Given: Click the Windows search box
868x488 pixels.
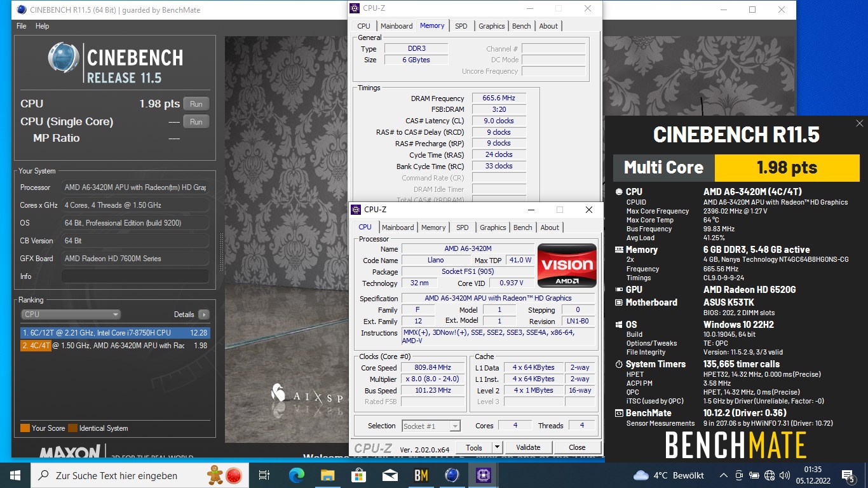Looking at the screenshot, I should 139,475.
